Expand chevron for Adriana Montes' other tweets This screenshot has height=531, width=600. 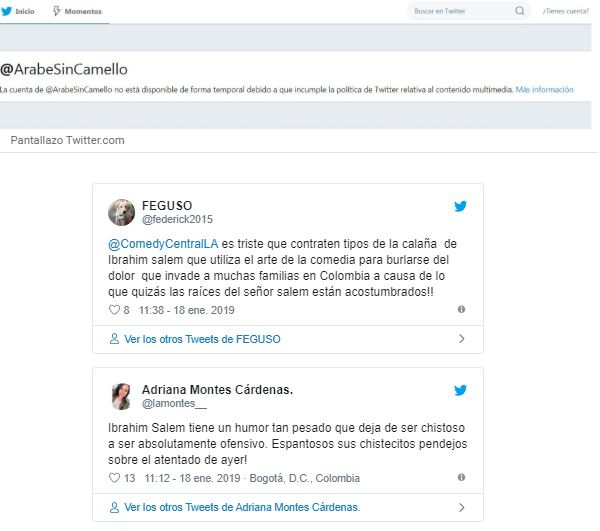pyautogui.click(x=461, y=507)
